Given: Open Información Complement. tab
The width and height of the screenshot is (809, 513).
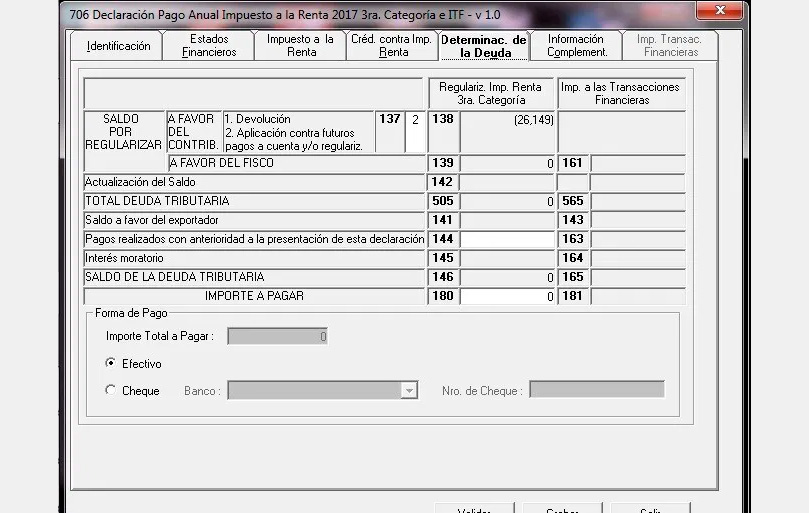Looking at the screenshot, I should click(577, 45).
